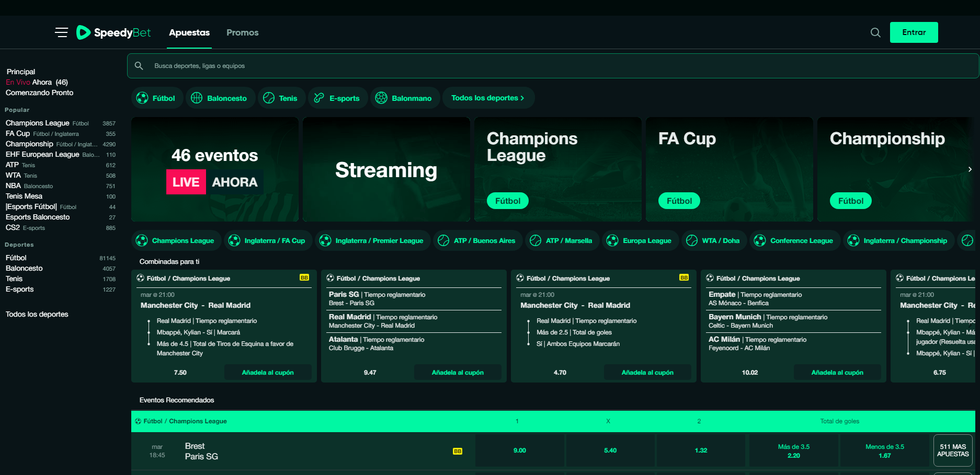The width and height of the screenshot is (980, 475).
Task: Select Menos de 3.5 at 1.67
Action: click(885, 450)
